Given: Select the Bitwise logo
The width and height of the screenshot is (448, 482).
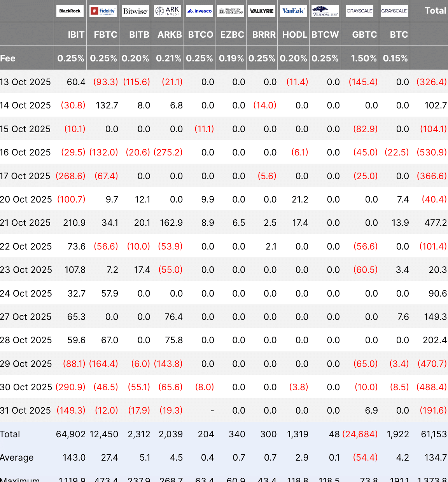Looking at the screenshot, I should (x=135, y=11).
